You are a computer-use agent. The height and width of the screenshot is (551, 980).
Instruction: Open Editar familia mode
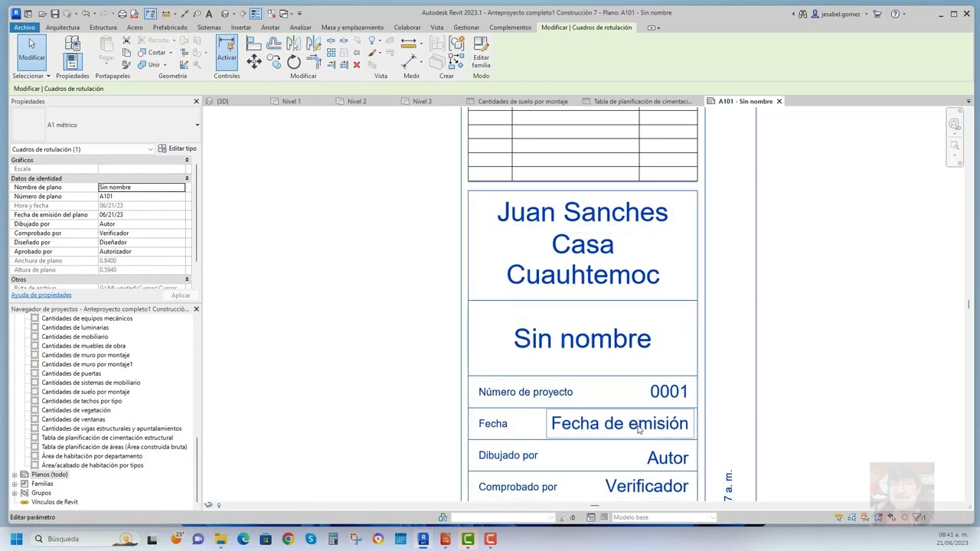[481, 52]
